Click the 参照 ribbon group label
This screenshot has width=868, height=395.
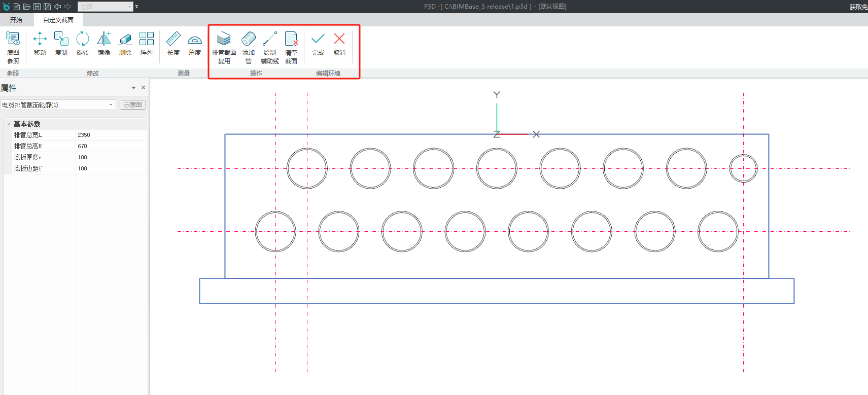click(x=13, y=74)
